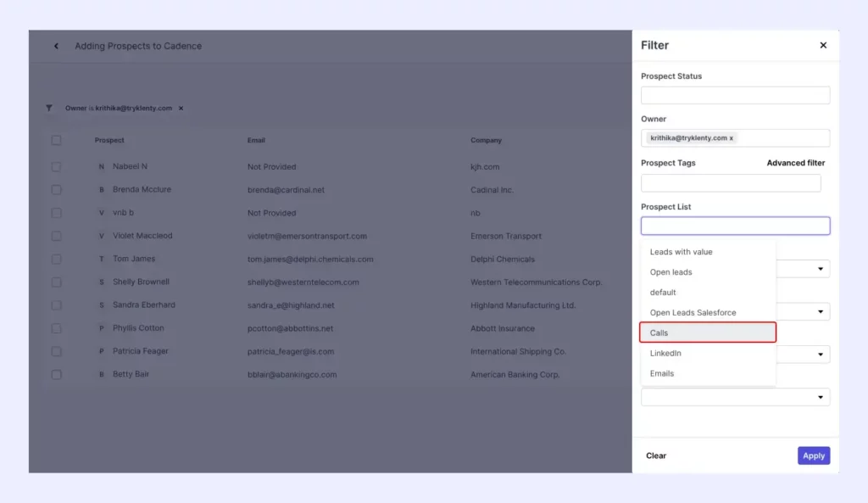Click the Company column header

click(x=486, y=140)
